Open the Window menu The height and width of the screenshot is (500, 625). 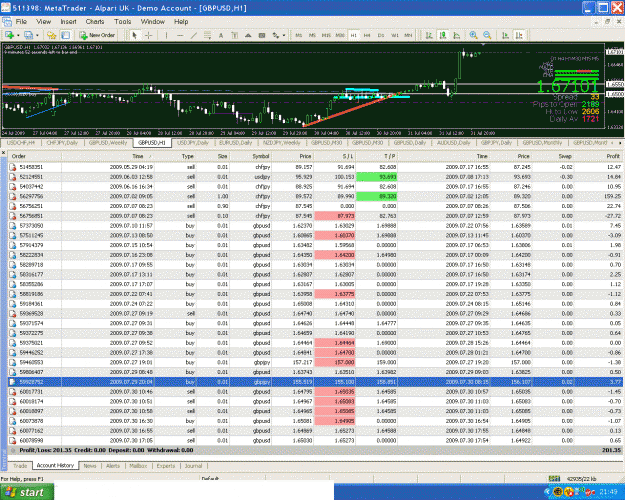click(153, 22)
